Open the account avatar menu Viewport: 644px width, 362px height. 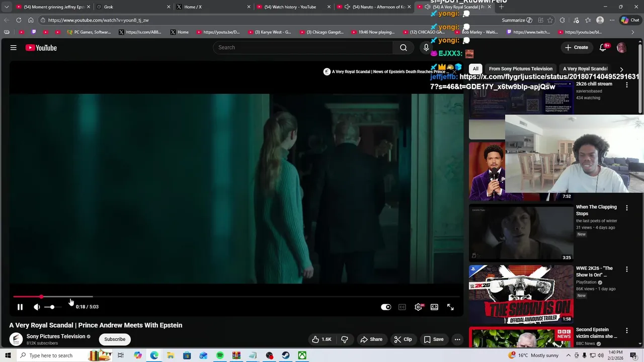coord(621,48)
